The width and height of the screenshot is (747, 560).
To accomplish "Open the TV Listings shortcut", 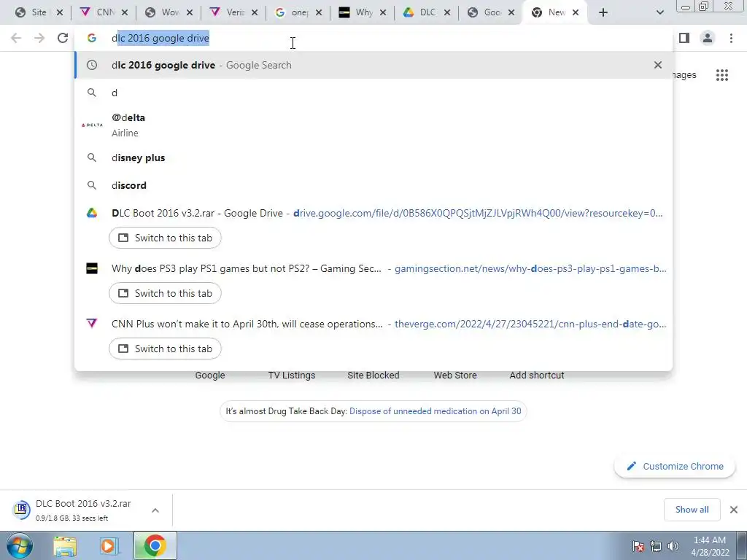I will click(292, 375).
